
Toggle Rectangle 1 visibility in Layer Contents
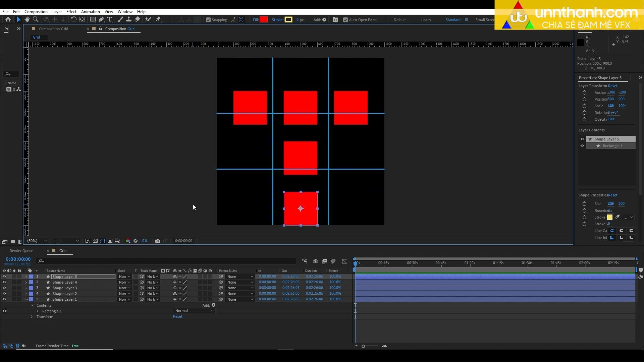[582, 146]
